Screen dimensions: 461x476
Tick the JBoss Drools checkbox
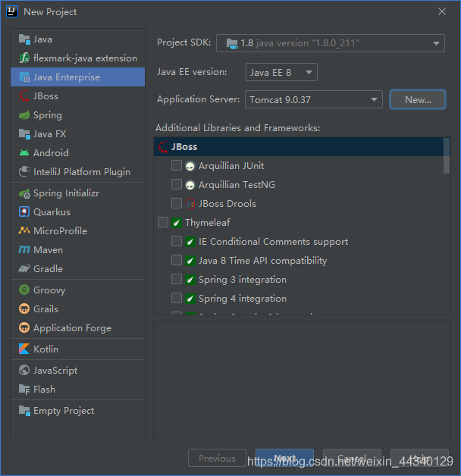[177, 203]
